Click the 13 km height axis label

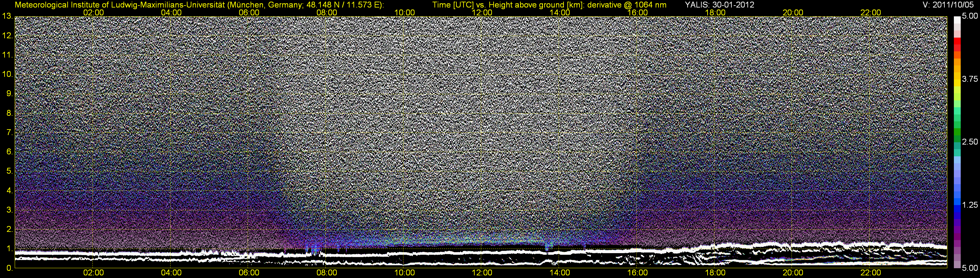point(7,16)
